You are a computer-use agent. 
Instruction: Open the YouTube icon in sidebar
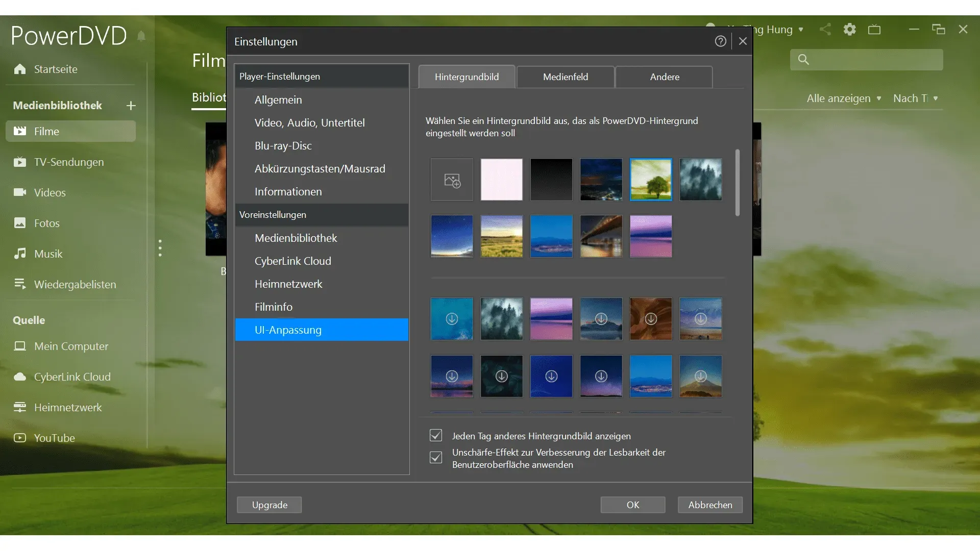pos(20,438)
